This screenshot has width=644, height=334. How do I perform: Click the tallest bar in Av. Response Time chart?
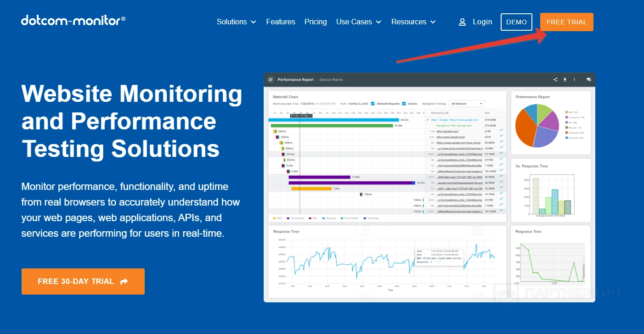pyautogui.click(x=536, y=196)
